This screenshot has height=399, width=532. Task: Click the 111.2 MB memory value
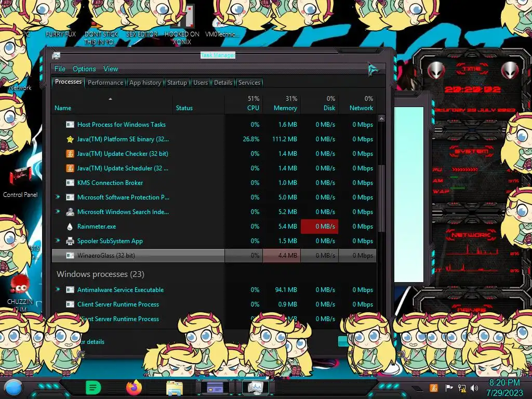tap(284, 139)
